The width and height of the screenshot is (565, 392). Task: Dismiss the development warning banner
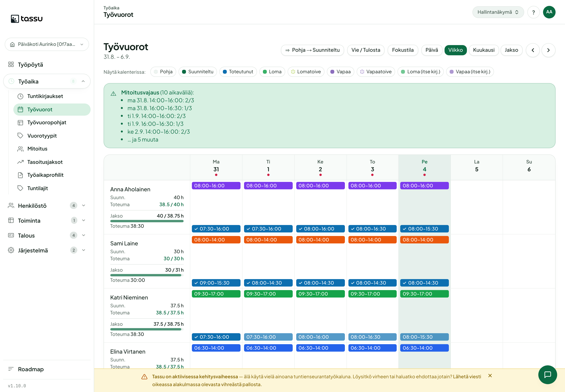[490, 376]
